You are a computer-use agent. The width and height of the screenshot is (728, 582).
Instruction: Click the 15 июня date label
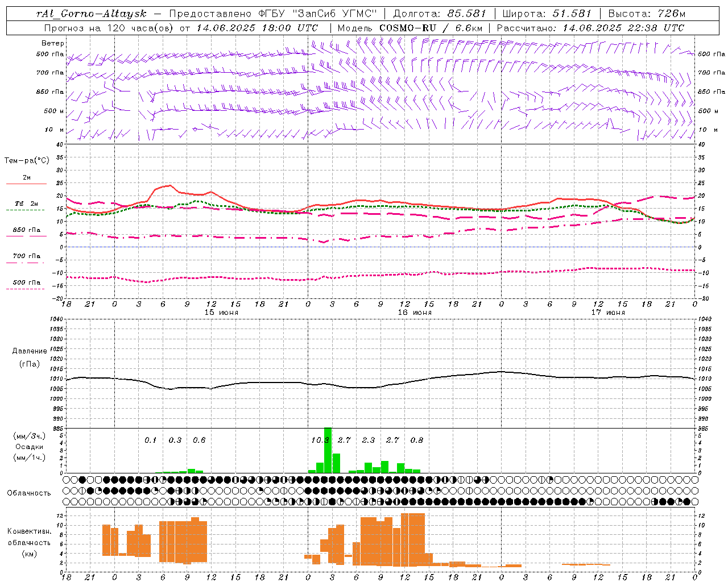[221, 312]
